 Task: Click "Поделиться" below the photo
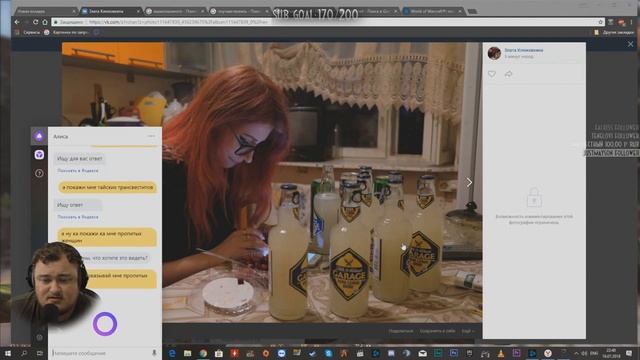[401, 331]
